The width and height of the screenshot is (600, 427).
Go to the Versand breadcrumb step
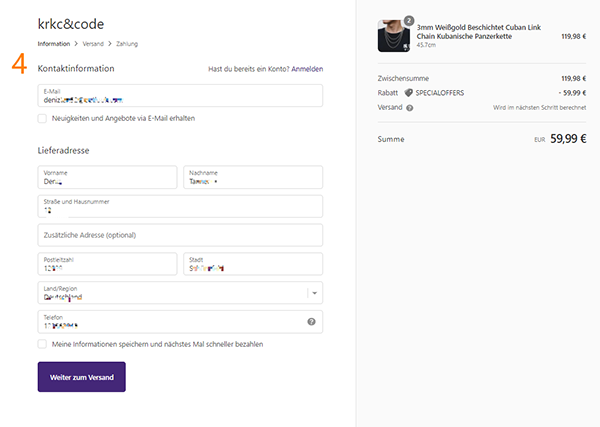click(x=93, y=44)
